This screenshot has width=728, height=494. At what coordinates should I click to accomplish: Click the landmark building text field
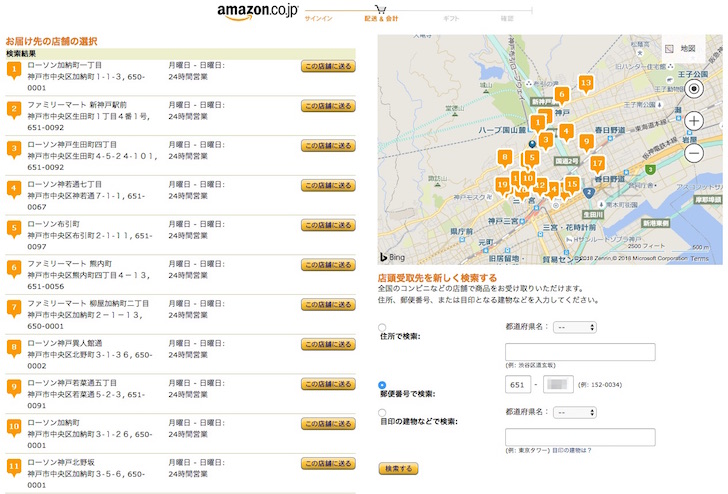tap(580, 437)
